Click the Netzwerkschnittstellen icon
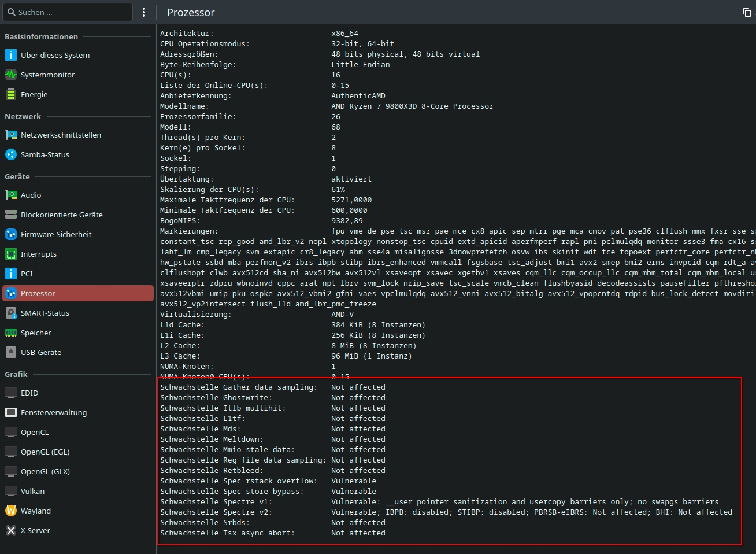 pyautogui.click(x=11, y=135)
